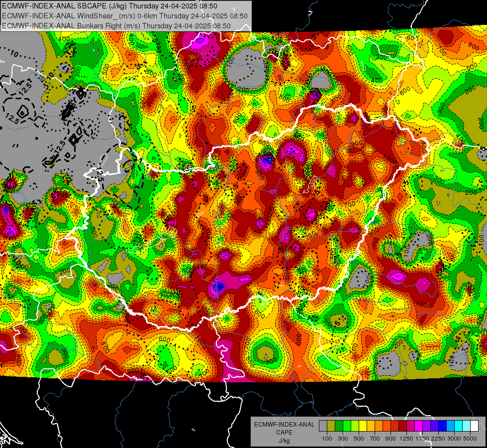This screenshot has width=487, height=448.
Task: Click the 5000 value under the legend scale
Action: pyautogui.click(x=470, y=439)
